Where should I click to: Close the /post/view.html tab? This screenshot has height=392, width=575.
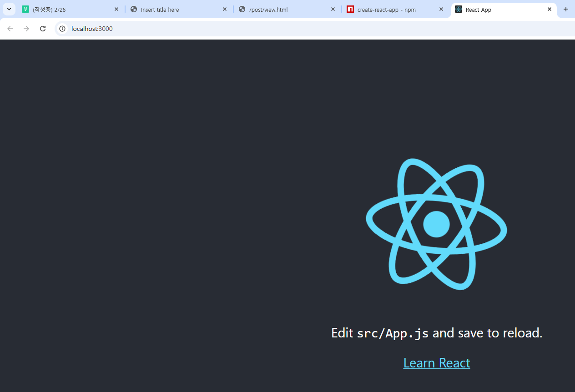[x=333, y=9]
